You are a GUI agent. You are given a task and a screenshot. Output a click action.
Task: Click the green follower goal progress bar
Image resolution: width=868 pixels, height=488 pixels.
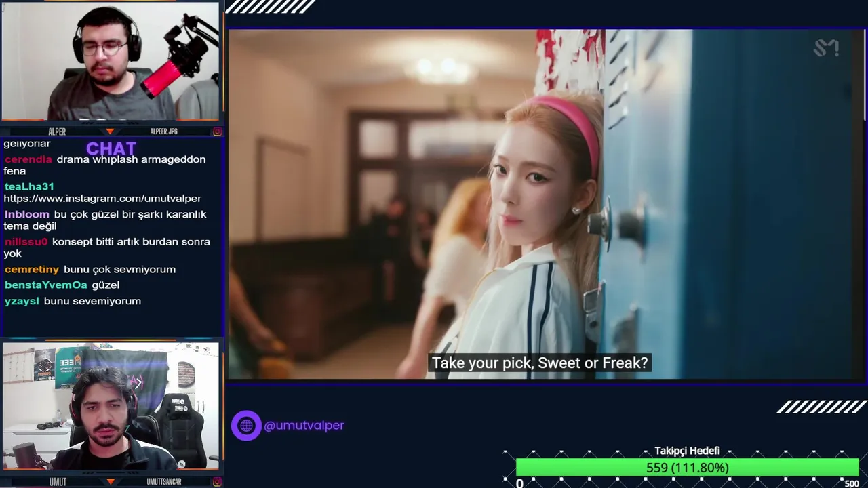point(687,468)
